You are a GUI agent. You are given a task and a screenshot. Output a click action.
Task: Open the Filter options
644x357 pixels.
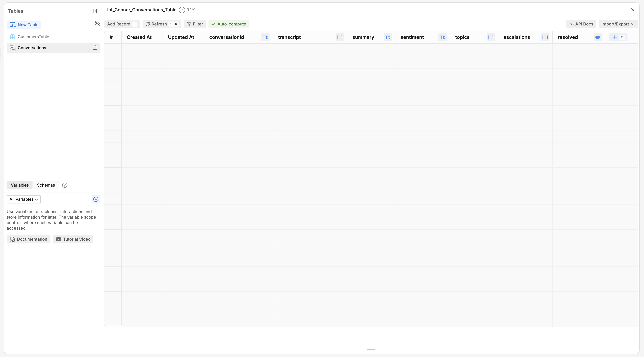[195, 24]
